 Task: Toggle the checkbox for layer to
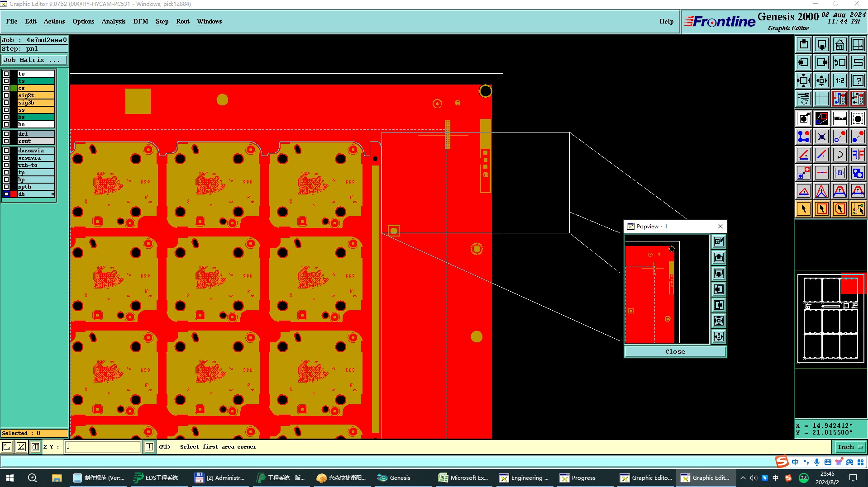[x=6, y=74]
